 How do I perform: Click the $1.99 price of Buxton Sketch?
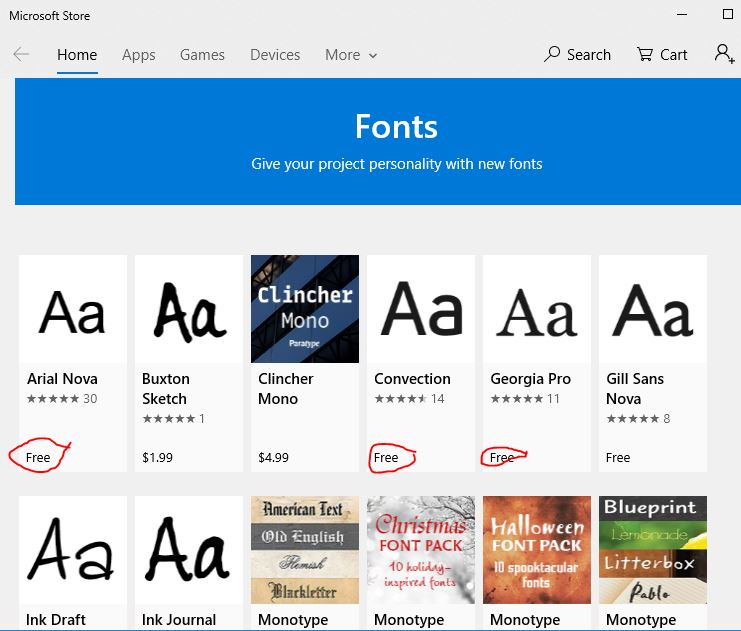pyautogui.click(x=157, y=458)
